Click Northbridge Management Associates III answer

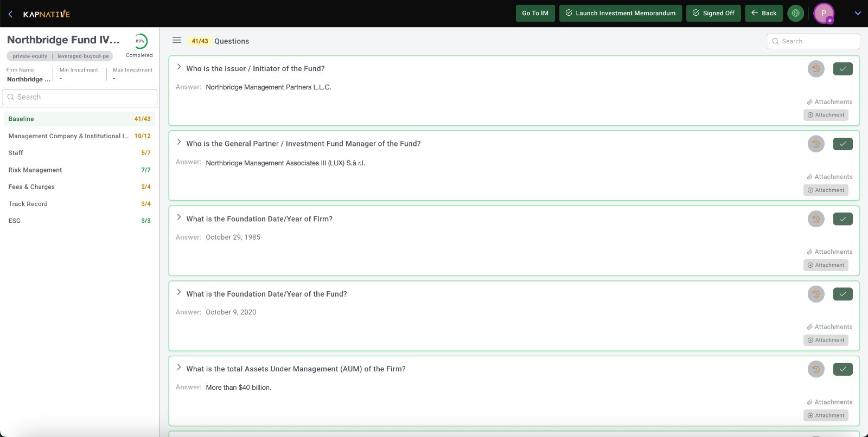tap(285, 163)
